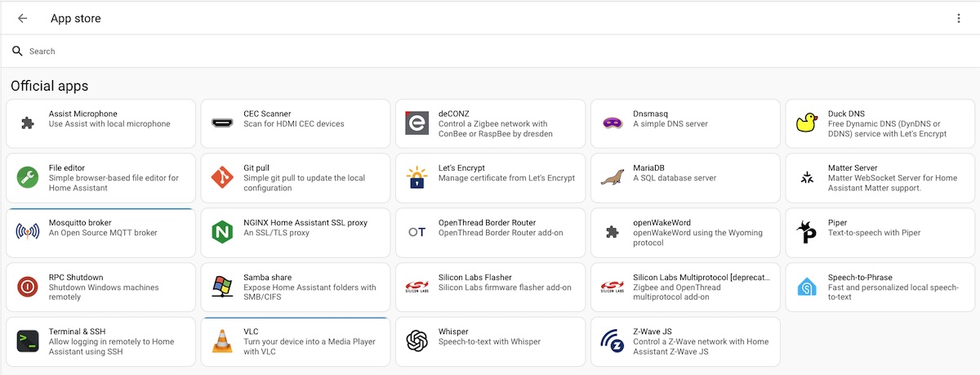Open the deCONZ Zigbee app
The width and height of the screenshot is (980, 375).
pyautogui.click(x=490, y=123)
